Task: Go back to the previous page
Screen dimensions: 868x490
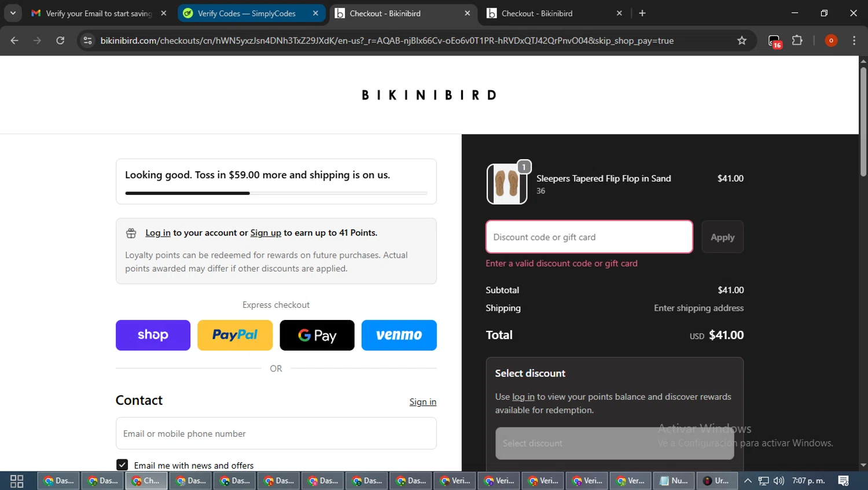Action: 14,40
